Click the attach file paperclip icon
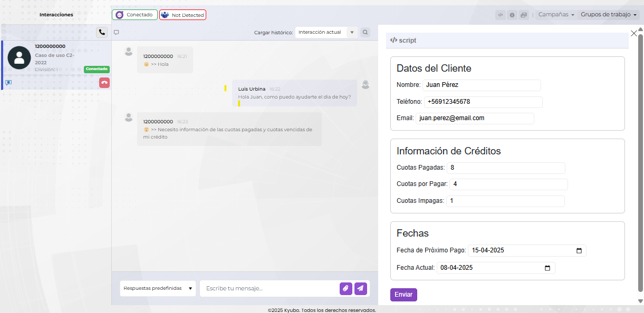The image size is (644, 313). pos(345,288)
